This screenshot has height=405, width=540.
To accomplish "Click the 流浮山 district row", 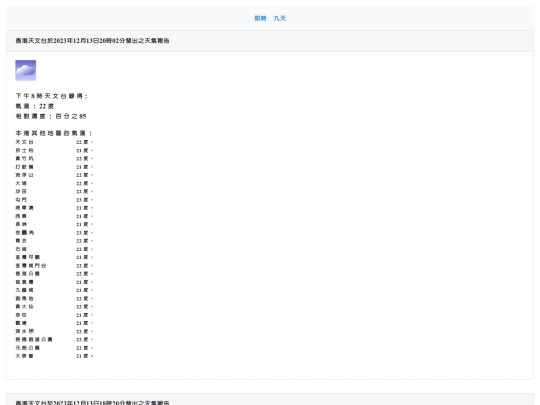I will (x=54, y=175).
